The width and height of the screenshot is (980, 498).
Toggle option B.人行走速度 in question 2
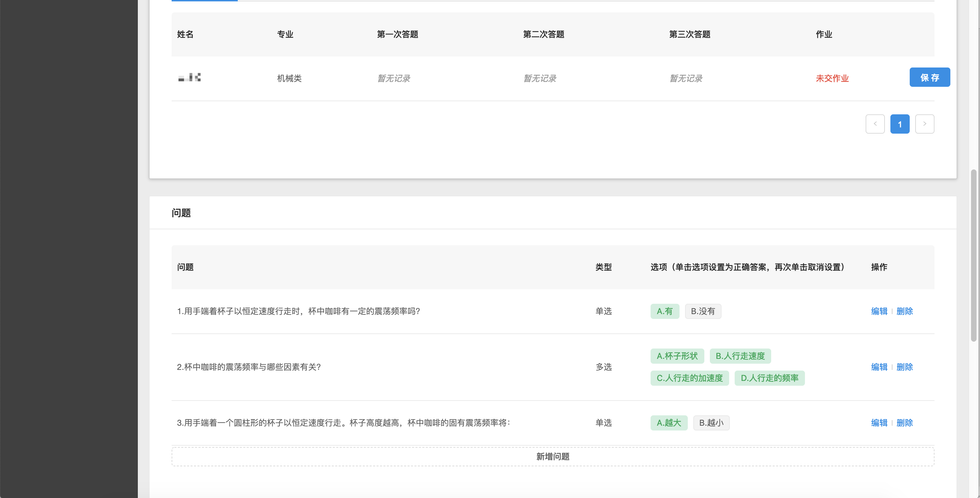click(740, 356)
